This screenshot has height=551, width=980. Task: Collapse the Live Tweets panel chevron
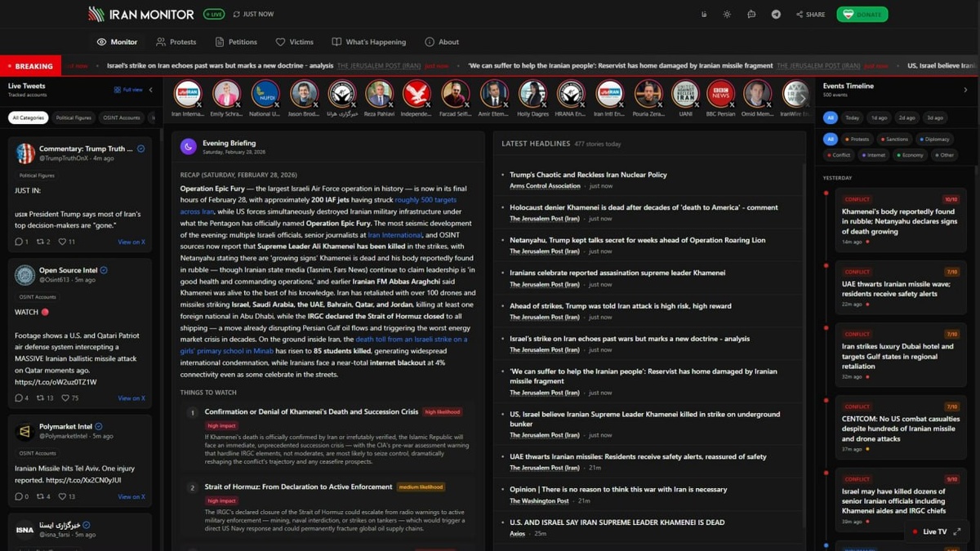coord(151,90)
